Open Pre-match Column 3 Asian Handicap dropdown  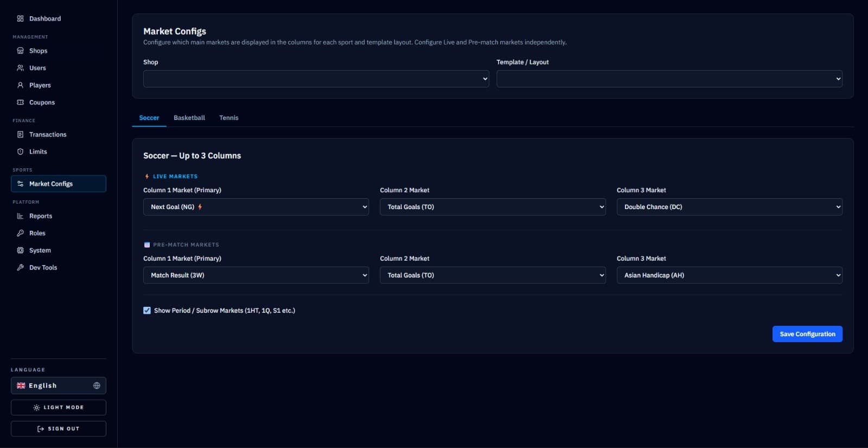[x=730, y=275]
